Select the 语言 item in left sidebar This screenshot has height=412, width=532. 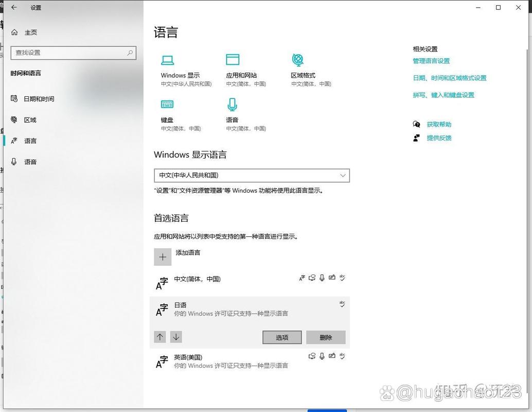coord(30,141)
